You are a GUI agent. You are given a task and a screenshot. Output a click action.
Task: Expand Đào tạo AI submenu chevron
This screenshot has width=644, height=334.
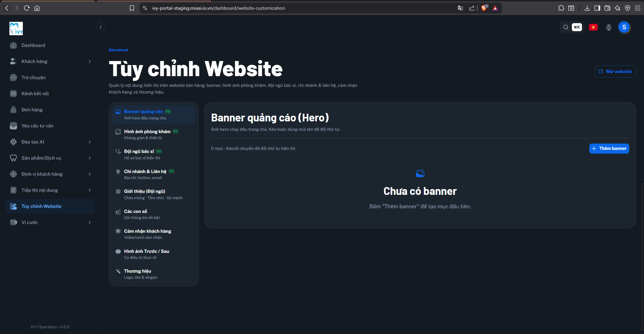coord(90,142)
